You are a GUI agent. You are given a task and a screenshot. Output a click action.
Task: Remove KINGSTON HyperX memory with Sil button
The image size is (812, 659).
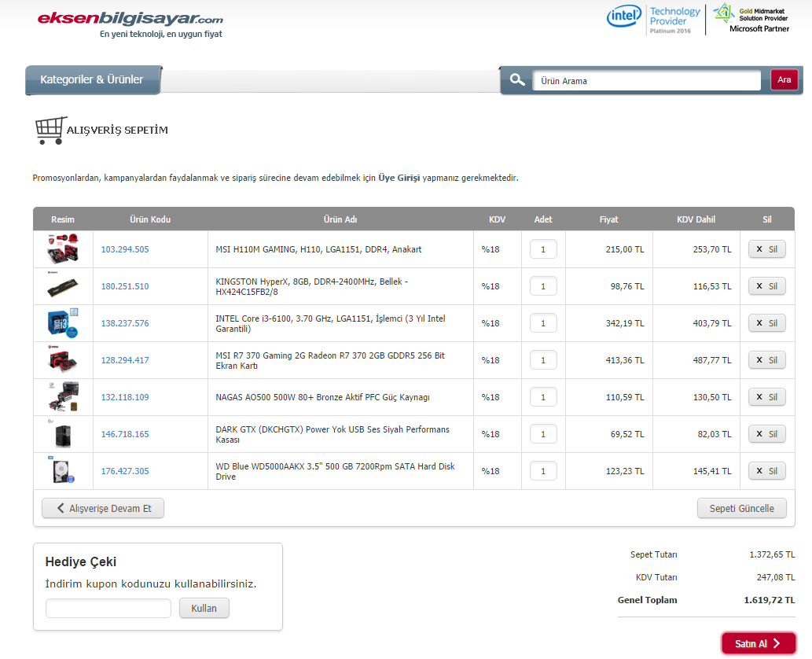(767, 286)
